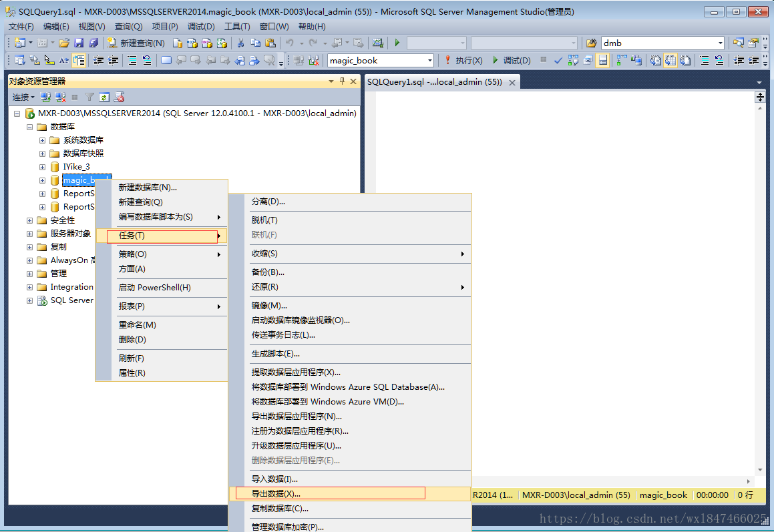Click the editor split handle above scrollbar
This screenshot has width=774, height=532.
pos(760,97)
